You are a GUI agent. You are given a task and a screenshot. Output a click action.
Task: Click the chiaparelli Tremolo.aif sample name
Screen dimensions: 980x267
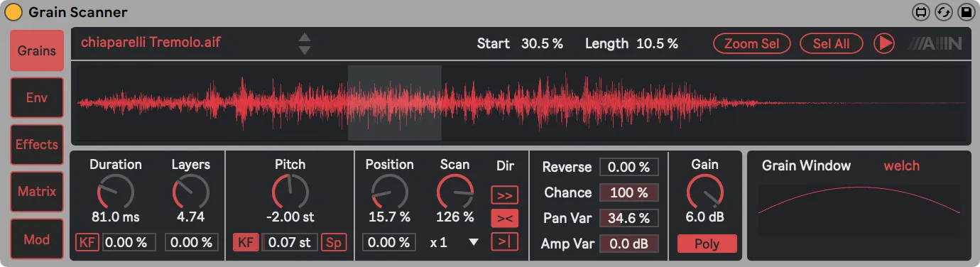click(x=151, y=42)
